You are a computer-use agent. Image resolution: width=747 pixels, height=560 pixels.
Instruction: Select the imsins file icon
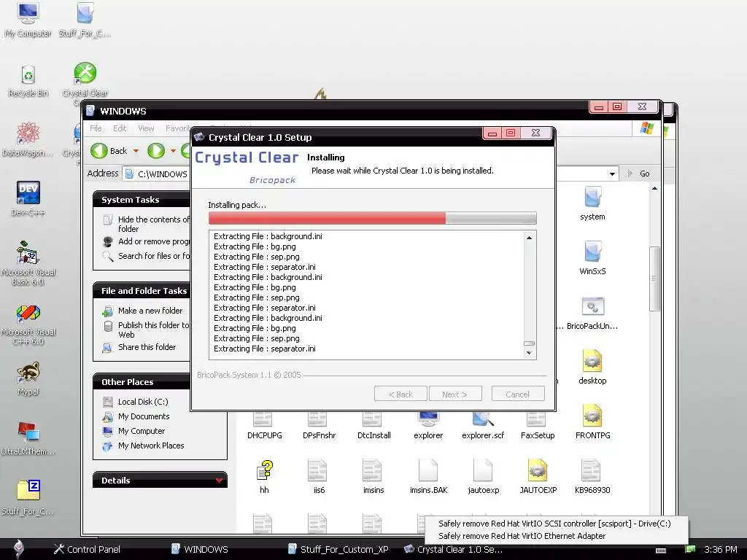373,477
